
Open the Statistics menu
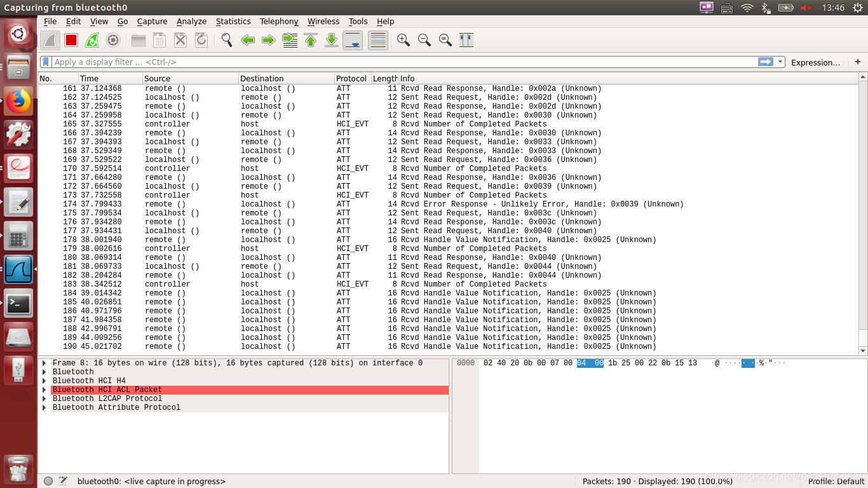click(x=233, y=21)
